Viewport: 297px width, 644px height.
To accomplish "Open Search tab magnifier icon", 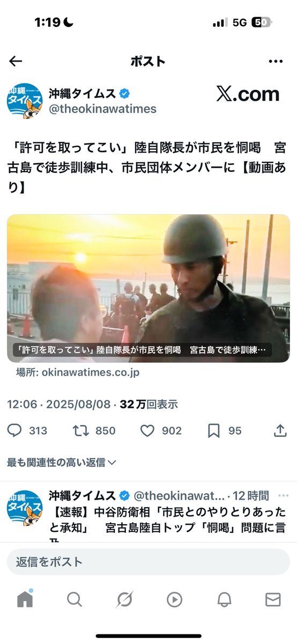I will [x=75, y=599].
